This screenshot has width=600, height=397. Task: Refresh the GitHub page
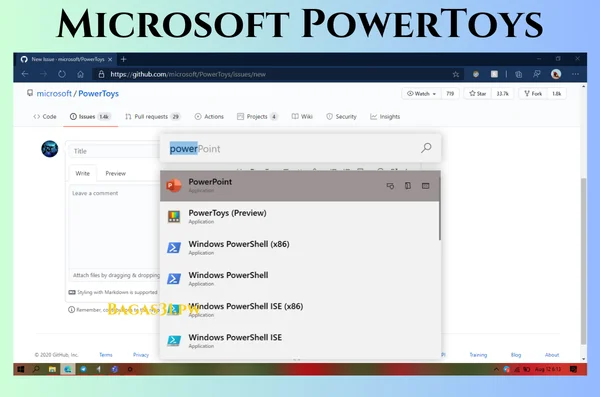click(62, 74)
